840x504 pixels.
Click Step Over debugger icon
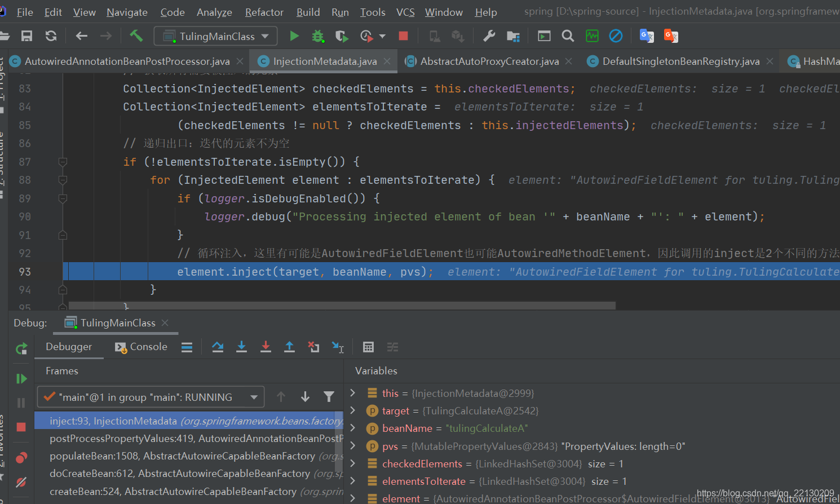218,347
